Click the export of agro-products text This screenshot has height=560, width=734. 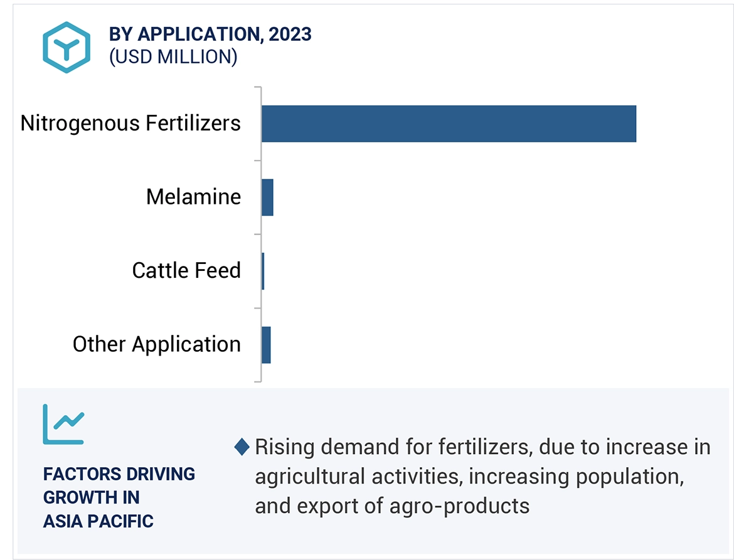(x=392, y=505)
